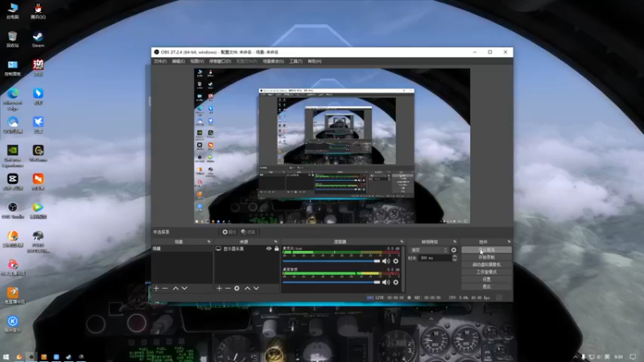The height and width of the screenshot is (362, 644).
Task: Toggle visibility eye of display capture source
Action: tap(269, 249)
